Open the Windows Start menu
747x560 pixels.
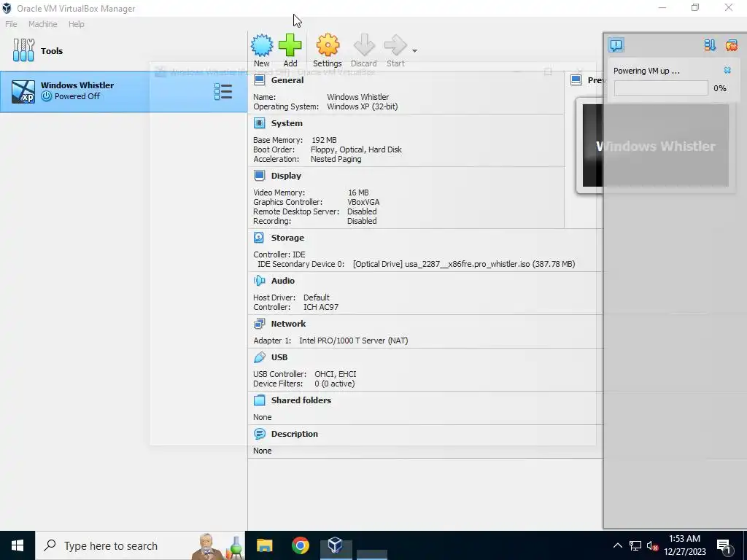pyautogui.click(x=18, y=545)
